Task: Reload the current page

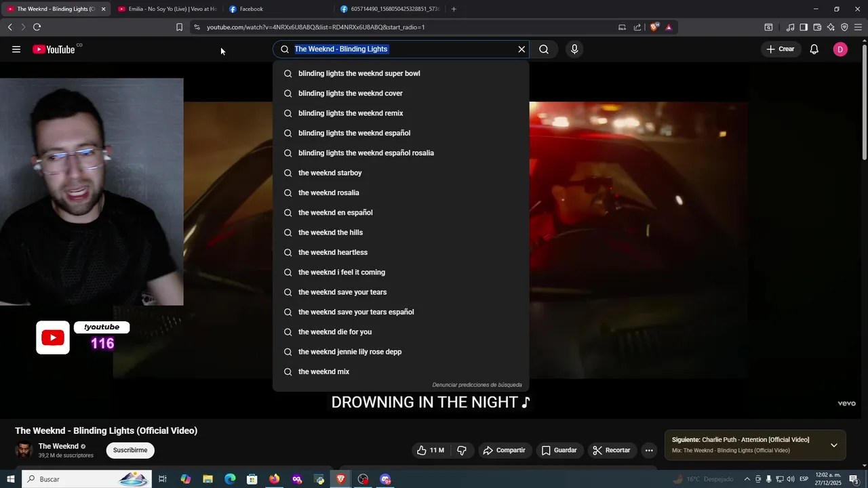Action: pos(37,27)
